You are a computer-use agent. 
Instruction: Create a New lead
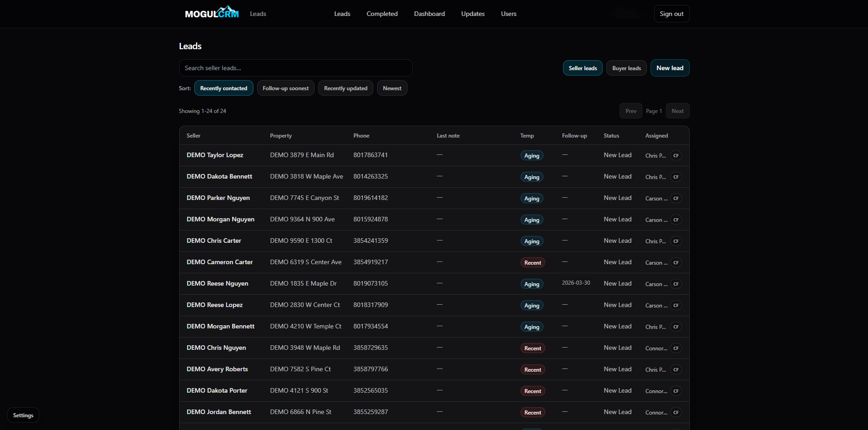670,68
